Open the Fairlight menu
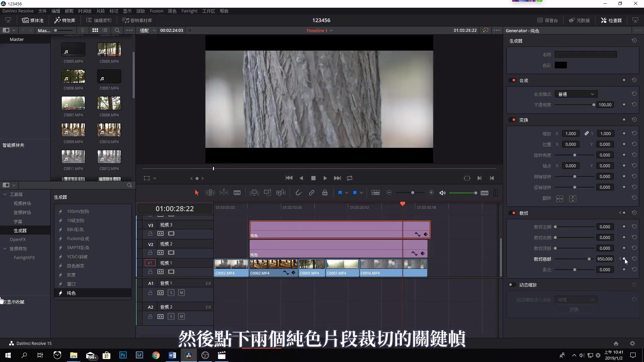The image size is (644, 362). point(189,11)
